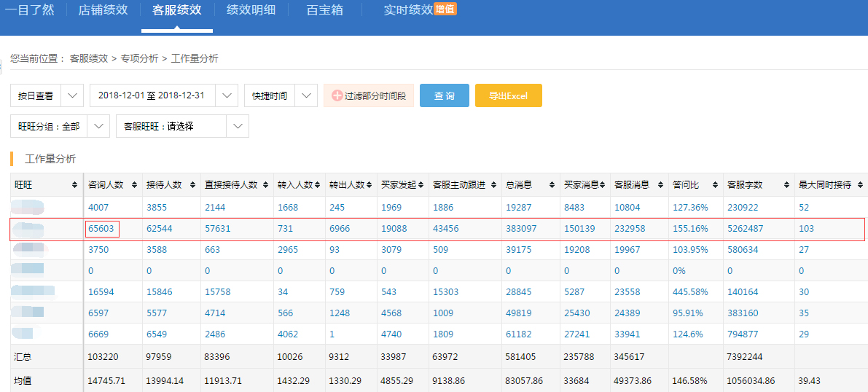Sort by 客服主动跟进 column arrows
Image resolution: width=868 pixels, height=392 pixels.
tap(494, 186)
